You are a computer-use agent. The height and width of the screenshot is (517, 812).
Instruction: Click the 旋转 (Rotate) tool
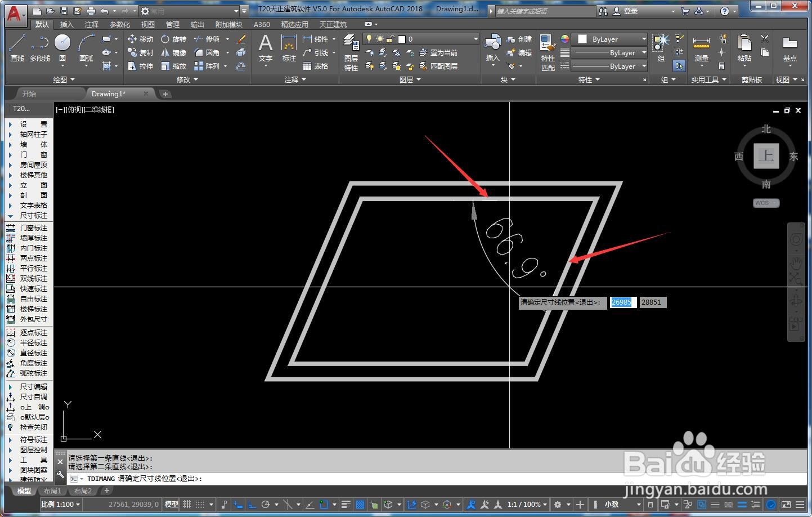[173, 39]
